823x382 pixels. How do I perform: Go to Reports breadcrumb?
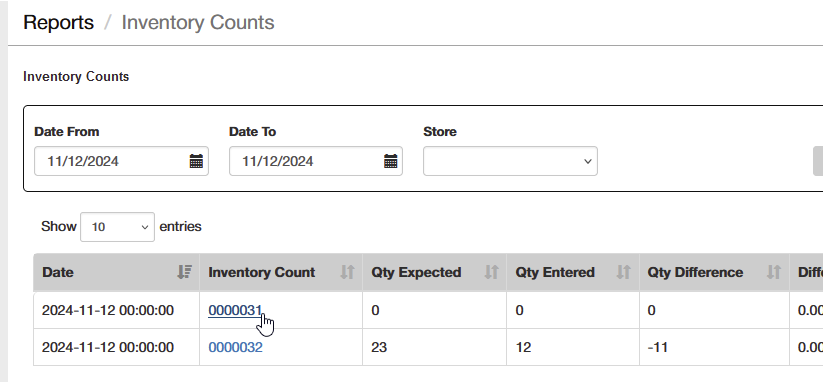click(x=58, y=23)
